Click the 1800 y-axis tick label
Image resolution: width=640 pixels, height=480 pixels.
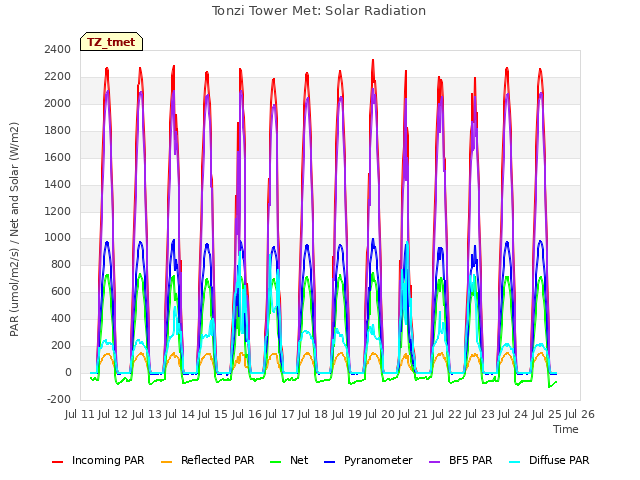coord(58,131)
